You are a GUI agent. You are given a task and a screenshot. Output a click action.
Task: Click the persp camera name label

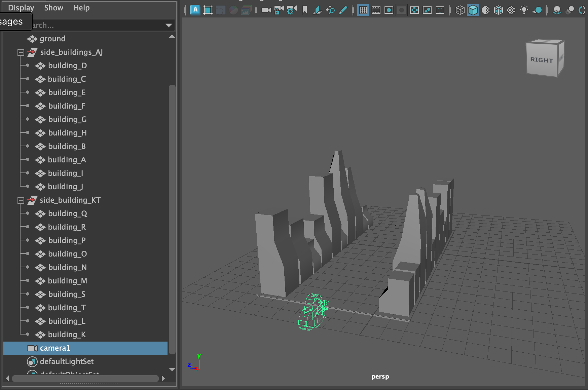coord(380,377)
